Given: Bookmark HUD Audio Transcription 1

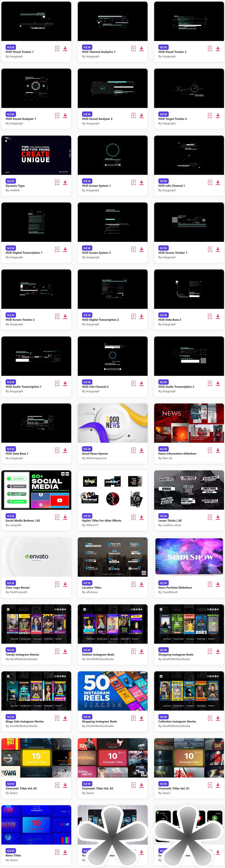Looking at the screenshot, I should coord(57,384).
